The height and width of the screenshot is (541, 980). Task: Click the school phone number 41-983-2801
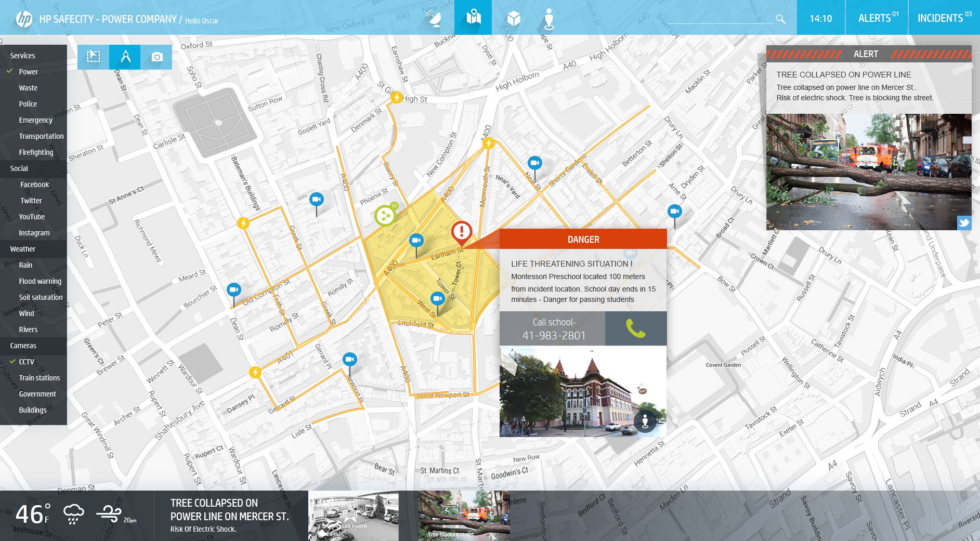click(x=554, y=336)
